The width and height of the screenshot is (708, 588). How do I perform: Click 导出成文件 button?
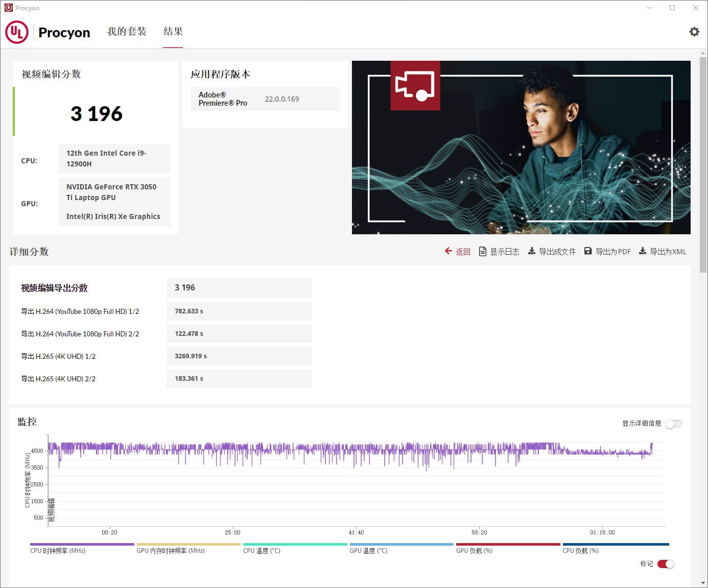pos(557,252)
